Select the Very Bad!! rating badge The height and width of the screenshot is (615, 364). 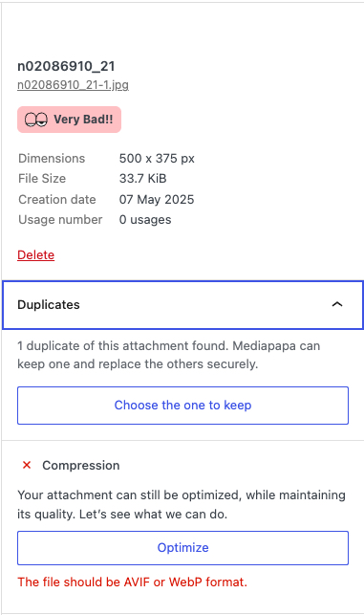(x=69, y=120)
